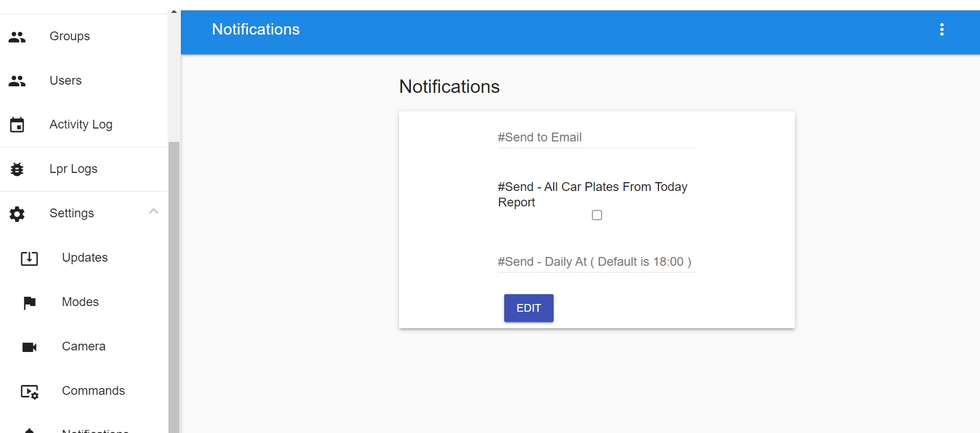
Task: Enable All Car Plates From Today Report checkbox
Action: (x=597, y=215)
